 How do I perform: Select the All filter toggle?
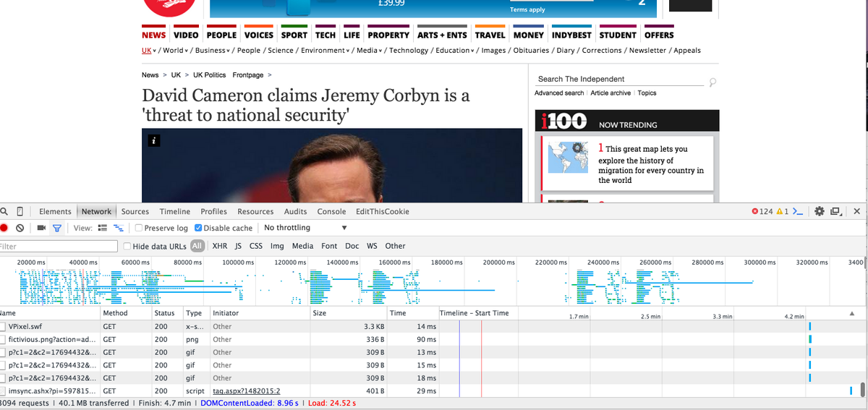(197, 246)
